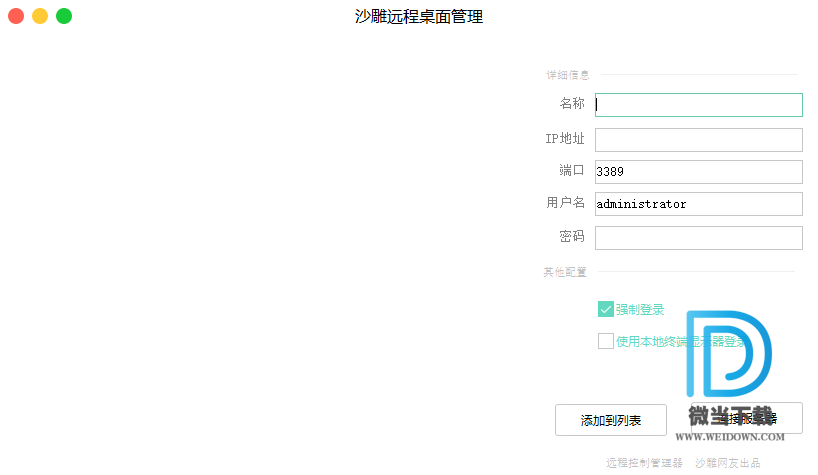Click the empty server list panel
The height and width of the screenshot is (475, 818).
pyautogui.click(x=260, y=250)
